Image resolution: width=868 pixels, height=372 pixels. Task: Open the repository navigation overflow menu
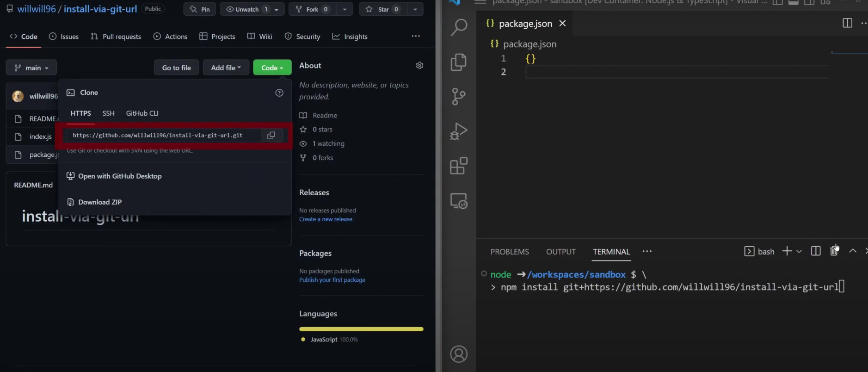coord(416,36)
